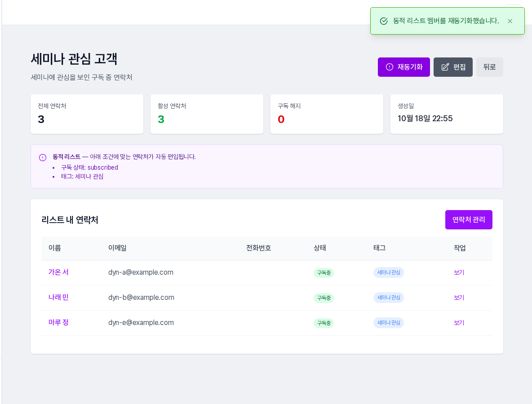
Task: Dismiss the resync success notification
Action: 510,21
